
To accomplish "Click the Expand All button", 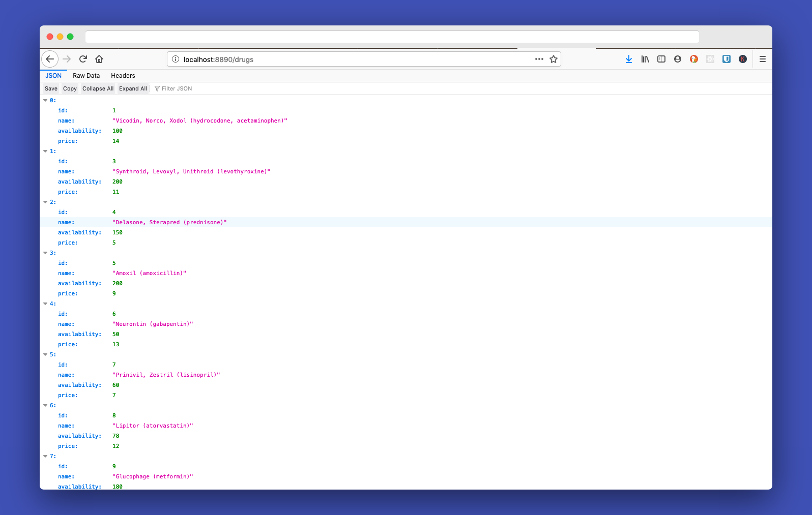I will (133, 88).
